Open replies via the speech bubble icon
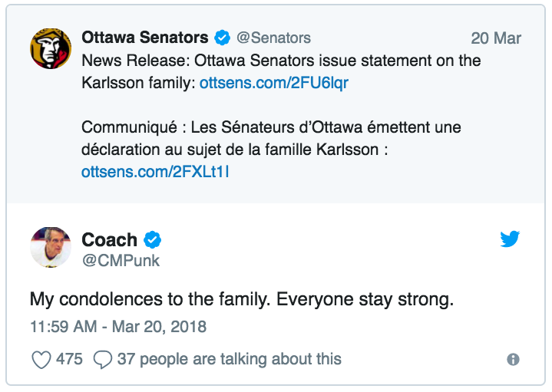Image resolution: width=552 pixels, height=392 pixels. click(x=102, y=360)
